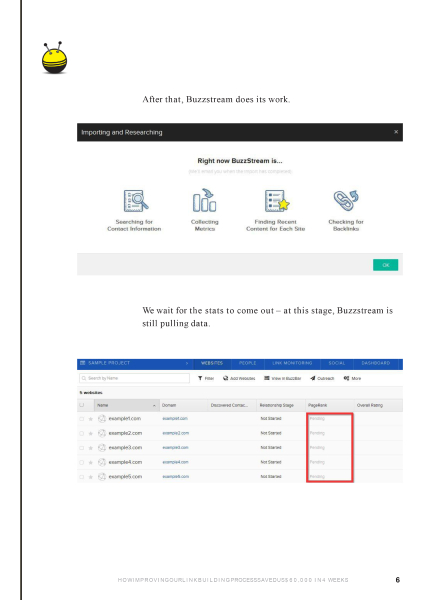This screenshot has height=600, width=424.
Task: Open the example2.com domain link
Action: [x=176, y=433]
